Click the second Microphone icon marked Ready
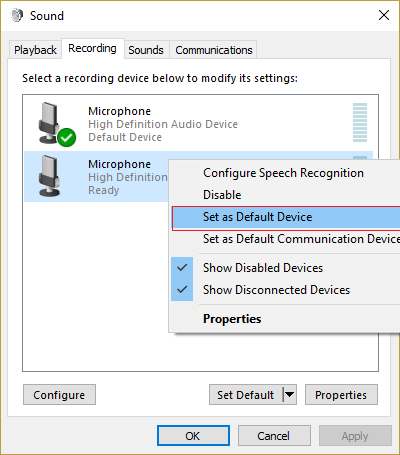The width and height of the screenshot is (400, 455). click(x=50, y=176)
